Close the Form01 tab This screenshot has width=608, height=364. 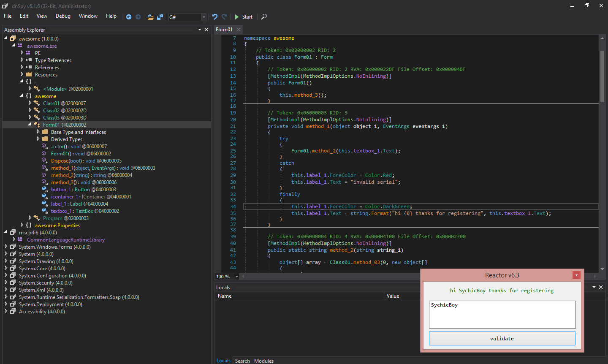tap(239, 30)
